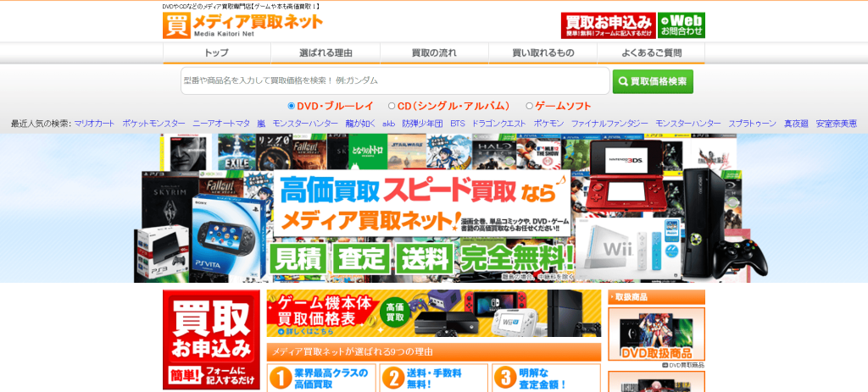Open the よくあるご質問 navigation tab
The width and height of the screenshot is (868, 392).
coord(651,53)
